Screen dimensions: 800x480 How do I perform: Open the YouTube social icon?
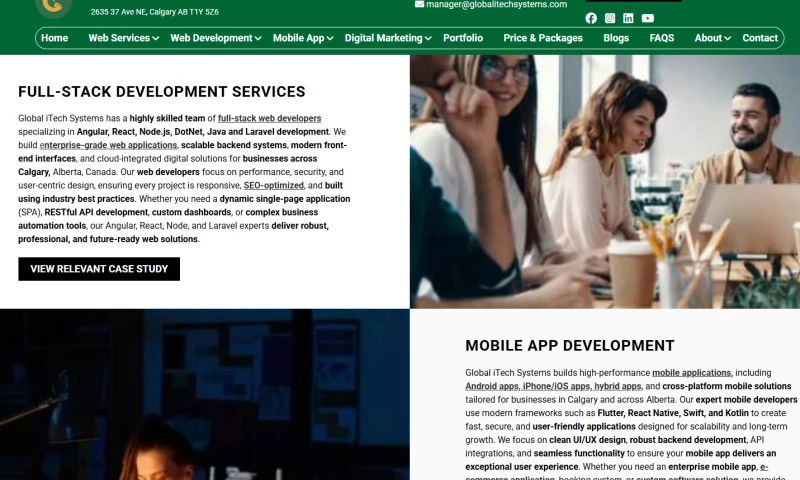point(647,18)
